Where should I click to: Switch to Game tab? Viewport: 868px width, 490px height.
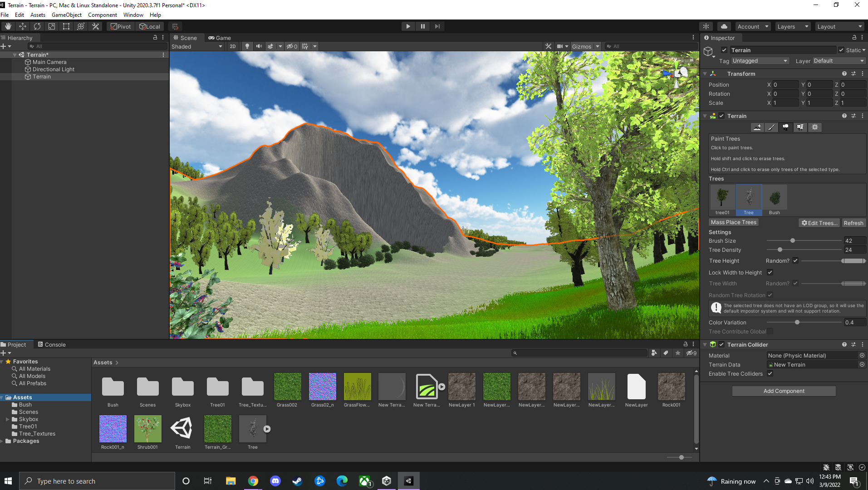(x=220, y=38)
